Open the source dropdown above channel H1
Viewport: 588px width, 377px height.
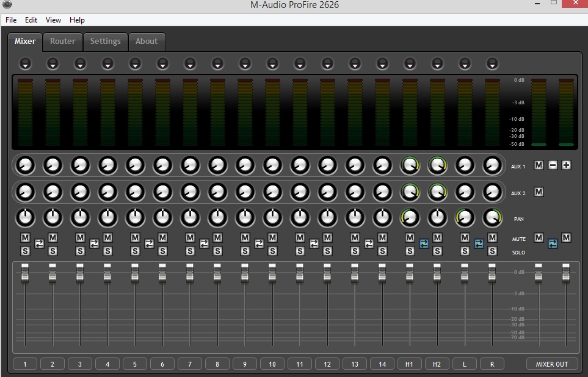(x=410, y=63)
